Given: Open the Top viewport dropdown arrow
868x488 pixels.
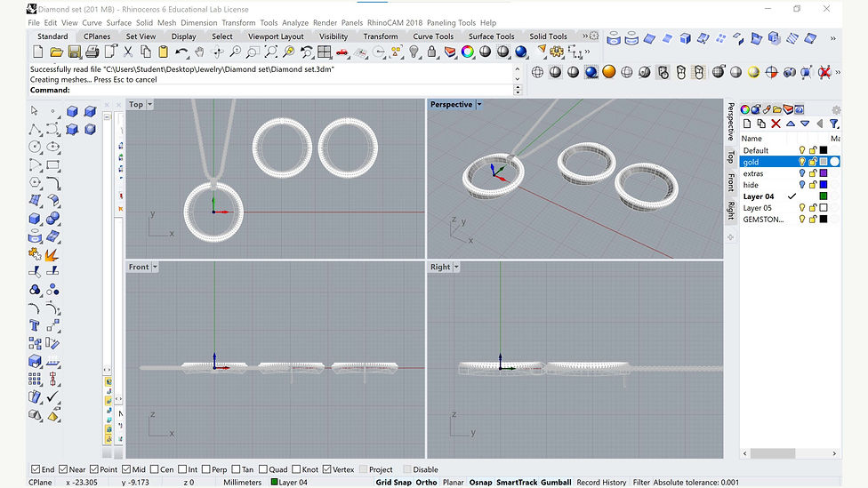Looking at the screenshot, I should coord(149,104).
